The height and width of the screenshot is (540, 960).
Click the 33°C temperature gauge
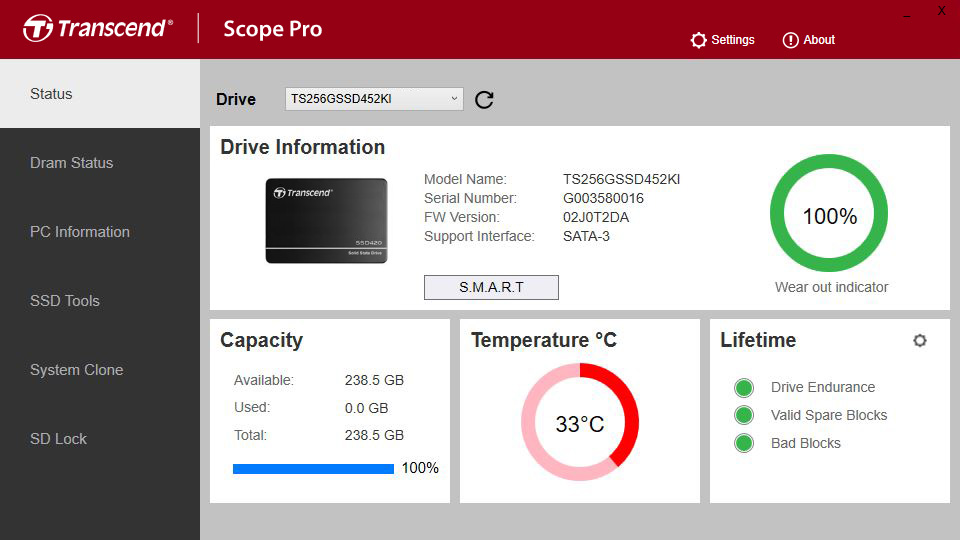580,422
